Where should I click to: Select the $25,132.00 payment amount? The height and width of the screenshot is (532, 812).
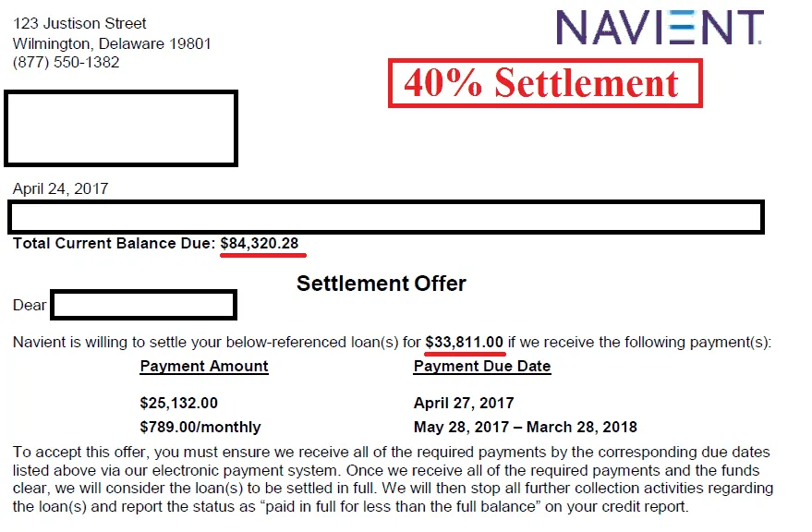[x=178, y=404]
